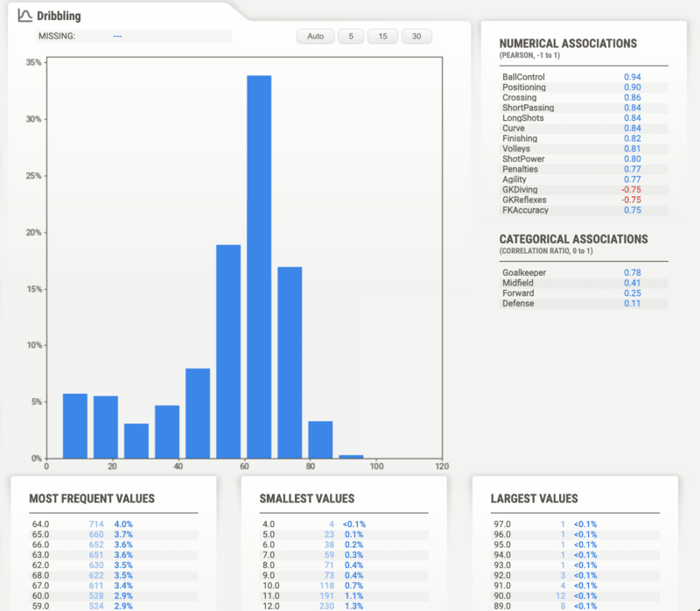Select the histogram bar between 70 and 80

click(x=290, y=362)
